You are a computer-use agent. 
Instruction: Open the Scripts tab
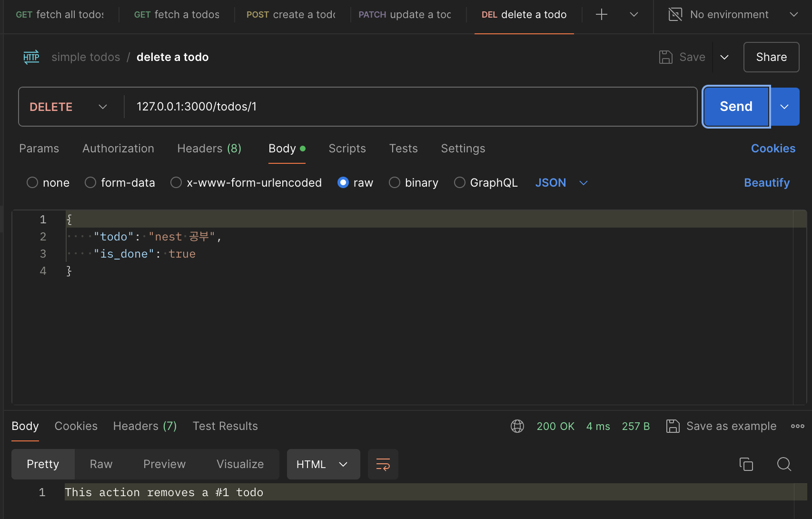click(x=347, y=149)
